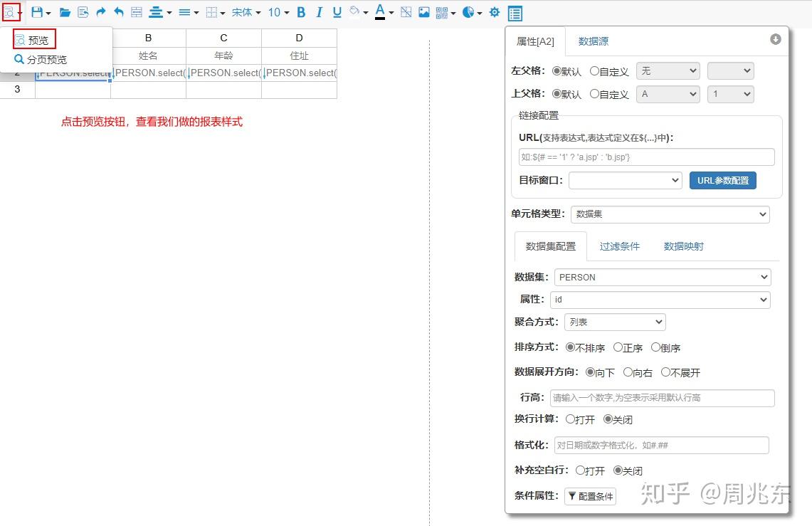Select the 年龄 header cell
This screenshot has width=812, height=526.
pyautogui.click(x=223, y=56)
